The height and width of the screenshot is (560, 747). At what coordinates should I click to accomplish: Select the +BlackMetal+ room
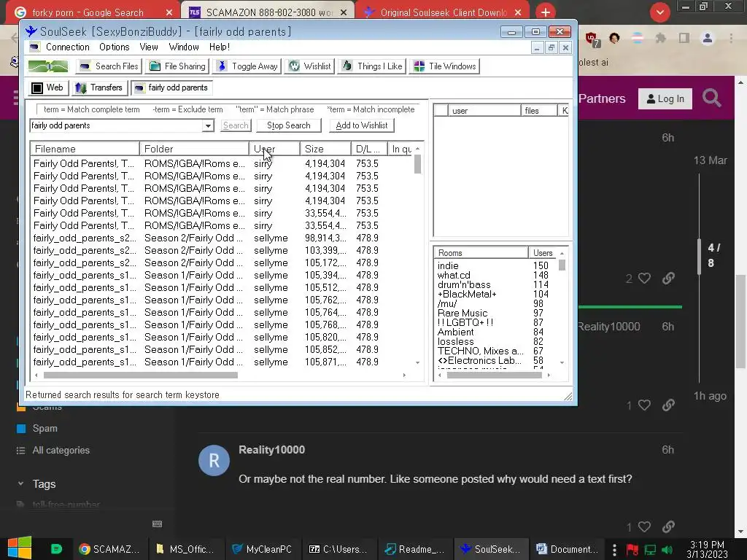point(467,295)
